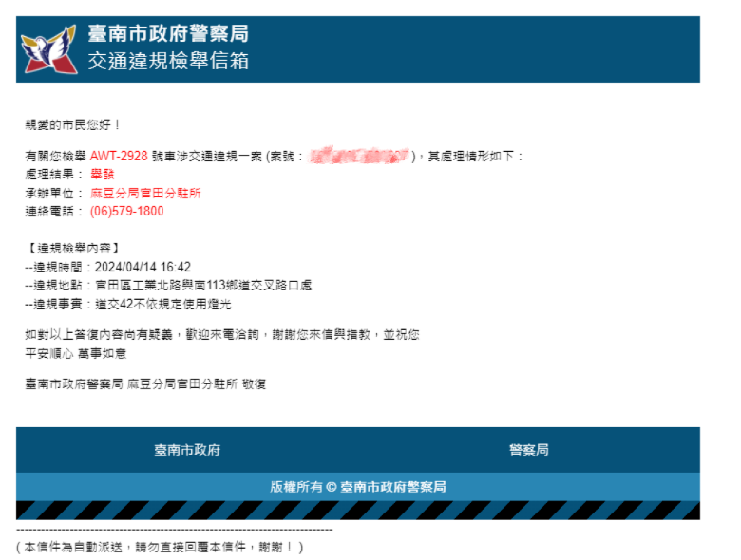Image resolution: width=741 pixels, height=560 pixels.
Task: Open the 警察局 footer link
Action: pos(529,450)
